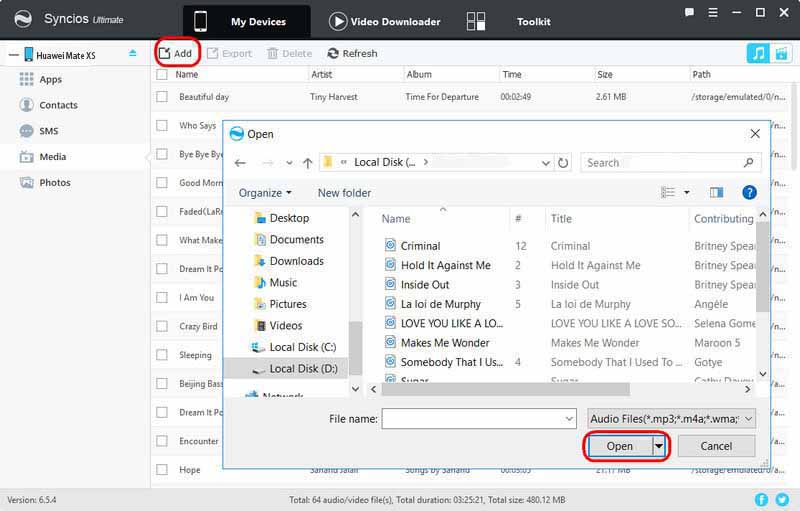Open the Photos section
Screen dimensions: 800x511
point(45,183)
